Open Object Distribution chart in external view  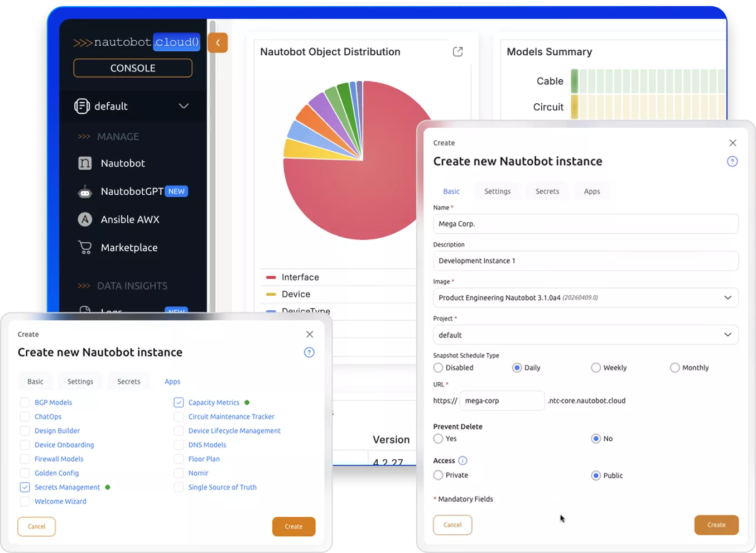coord(458,52)
